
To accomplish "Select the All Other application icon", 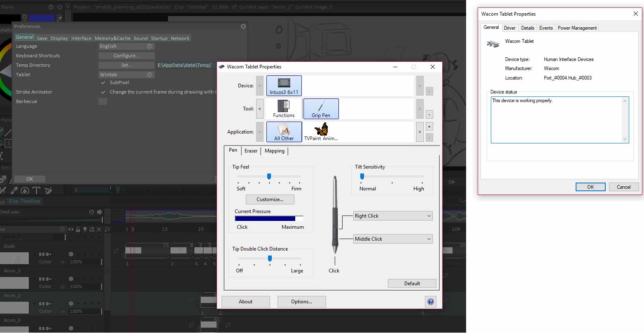I will pos(284,132).
